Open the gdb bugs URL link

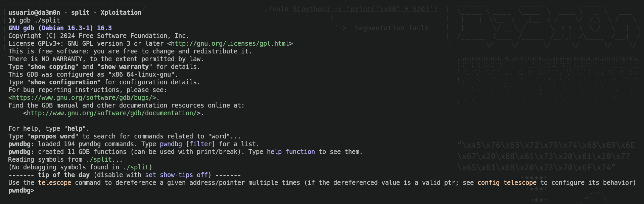click(82, 98)
